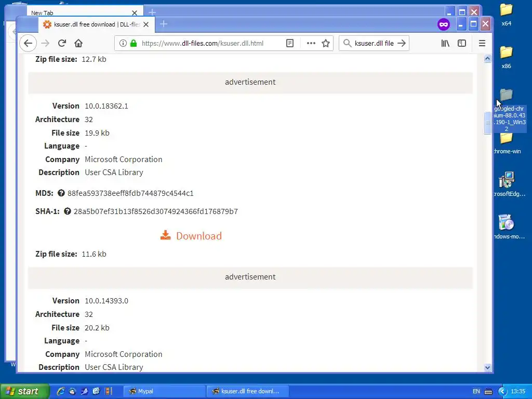This screenshot has height=399, width=532.
Task: Close the ksuser.dll free download tab
Action: [146, 24]
